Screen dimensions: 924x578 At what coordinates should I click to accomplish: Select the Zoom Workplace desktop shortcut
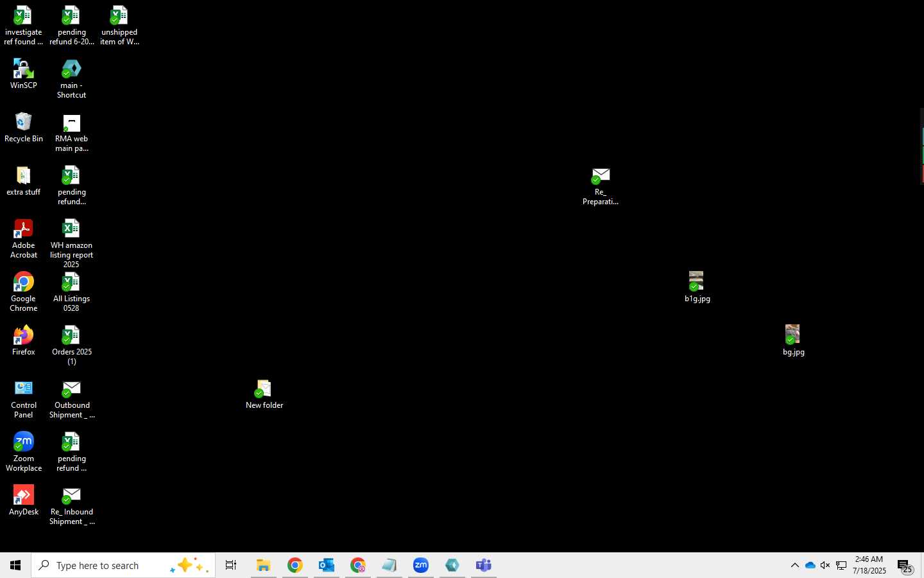(x=24, y=452)
